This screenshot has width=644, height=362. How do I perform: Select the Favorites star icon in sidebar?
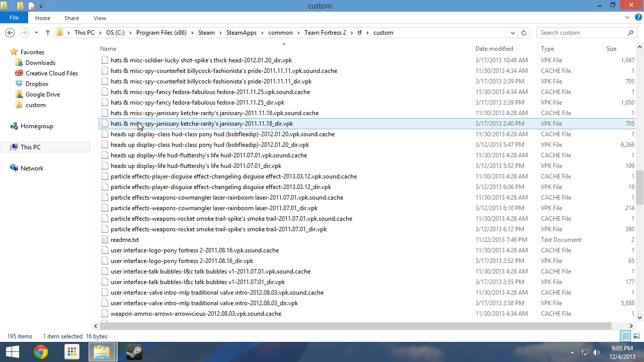pos(14,52)
